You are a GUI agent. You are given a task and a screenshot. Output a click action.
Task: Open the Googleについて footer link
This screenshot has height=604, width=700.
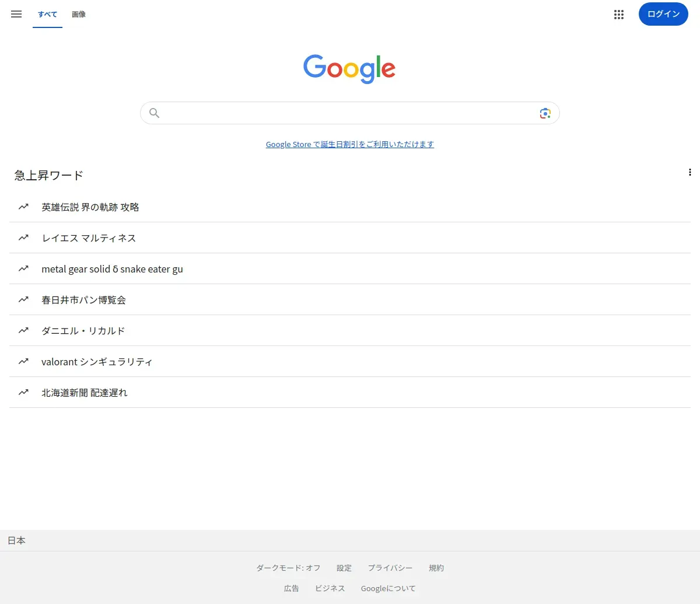pyautogui.click(x=388, y=588)
